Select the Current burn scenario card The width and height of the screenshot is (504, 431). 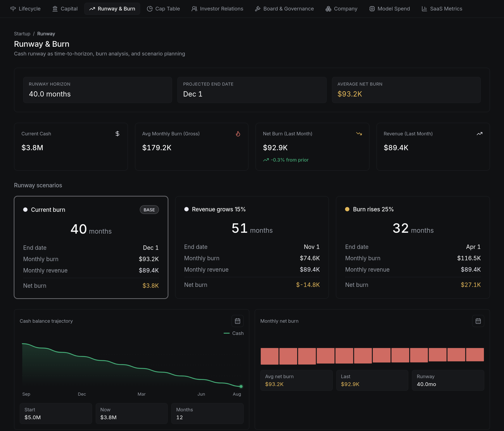click(x=91, y=247)
